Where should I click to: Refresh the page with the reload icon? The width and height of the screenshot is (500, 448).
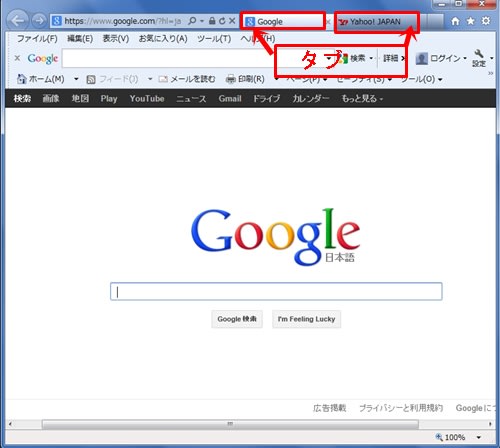[222, 21]
